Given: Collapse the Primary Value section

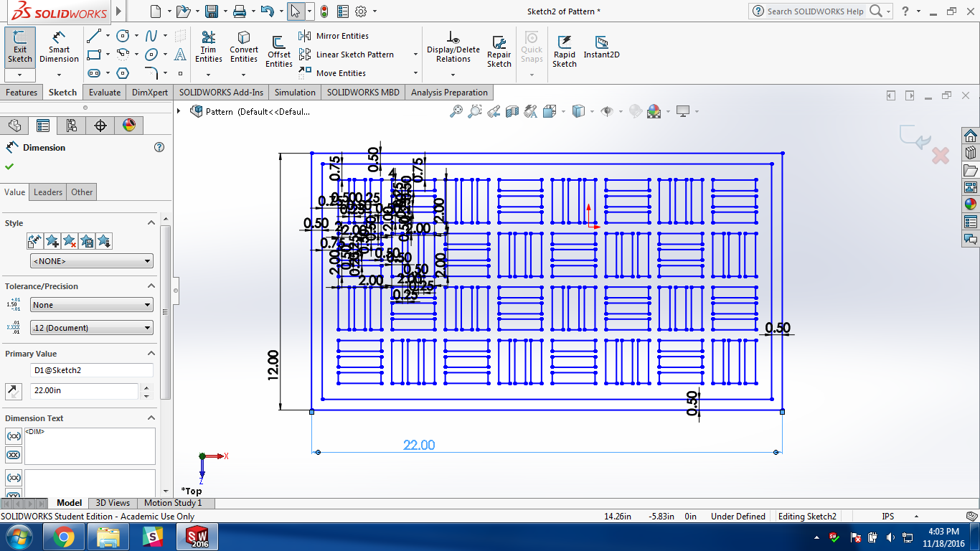Looking at the screenshot, I should click(x=151, y=354).
